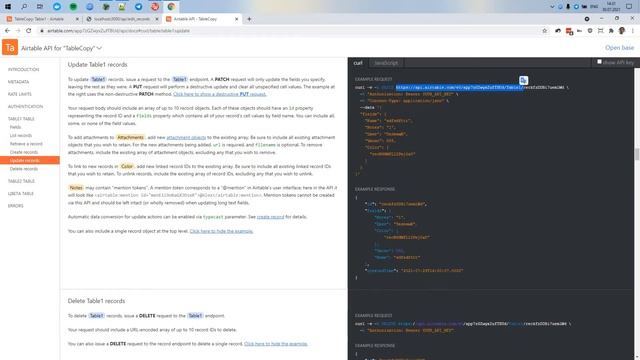Open the attachment objects link
The image size is (640, 360).
click(186, 138)
